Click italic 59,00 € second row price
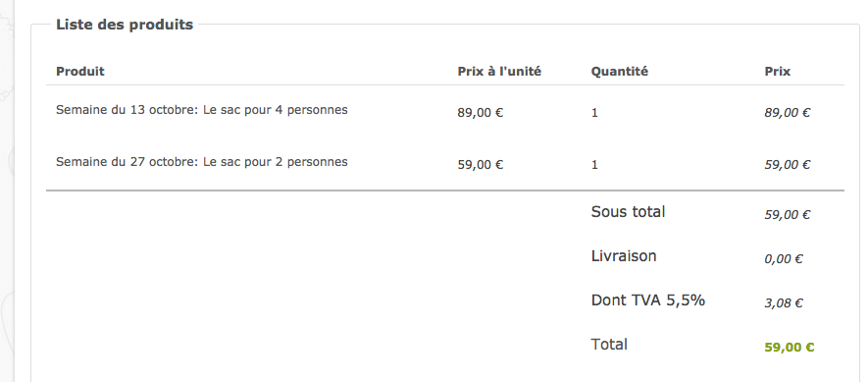 [x=788, y=165]
